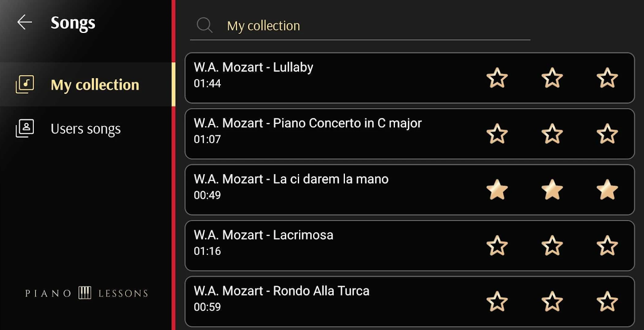The image size is (644, 330).
Task: Click the first star for Rondo Alla Turca
Action: 497,302
